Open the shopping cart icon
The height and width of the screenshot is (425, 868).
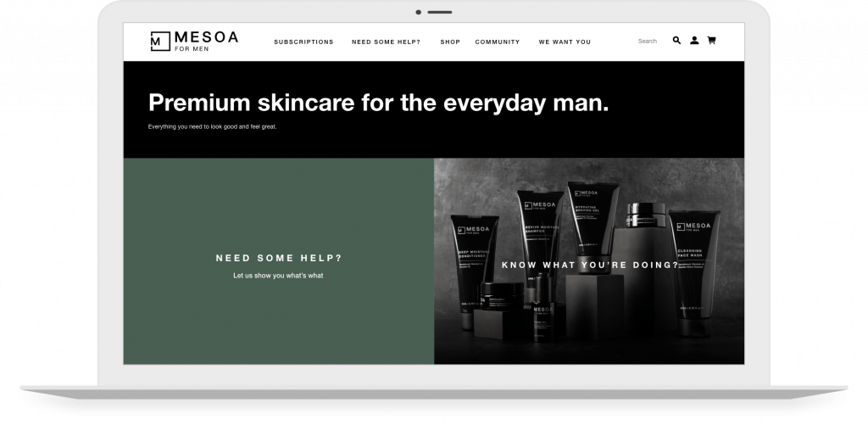coord(711,41)
